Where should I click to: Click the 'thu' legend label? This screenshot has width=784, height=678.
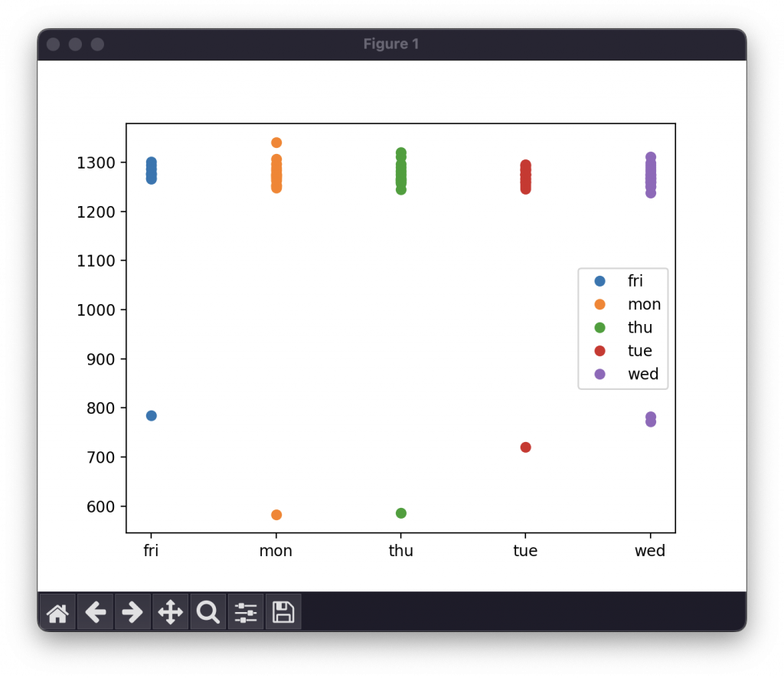pos(640,327)
